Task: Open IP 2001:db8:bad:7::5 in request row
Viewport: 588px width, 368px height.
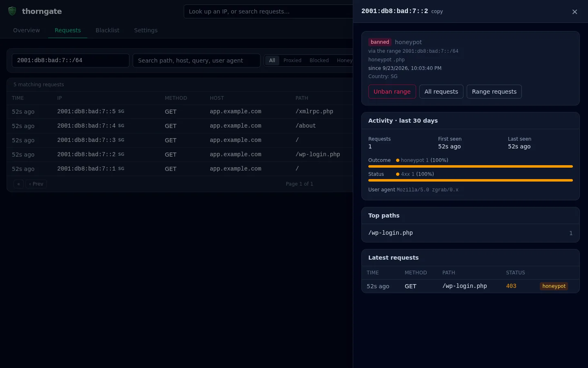Action: pyautogui.click(x=86, y=112)
